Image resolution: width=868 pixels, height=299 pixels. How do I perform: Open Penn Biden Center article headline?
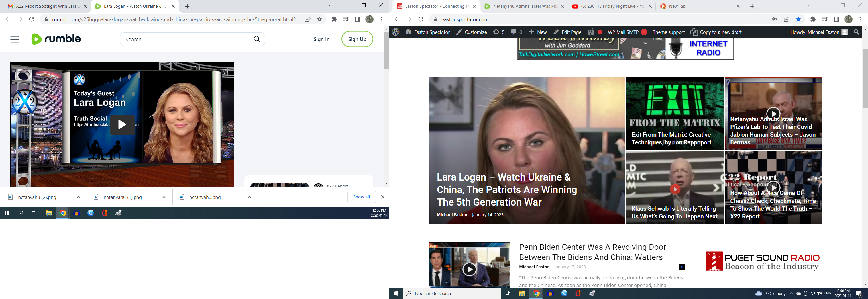(592, 252)
